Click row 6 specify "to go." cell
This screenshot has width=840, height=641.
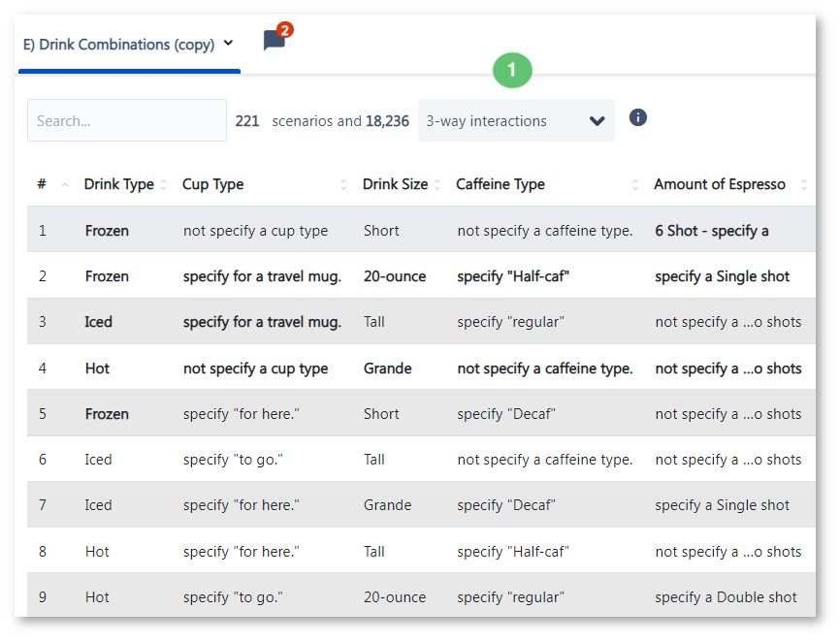tap(233, 460)
